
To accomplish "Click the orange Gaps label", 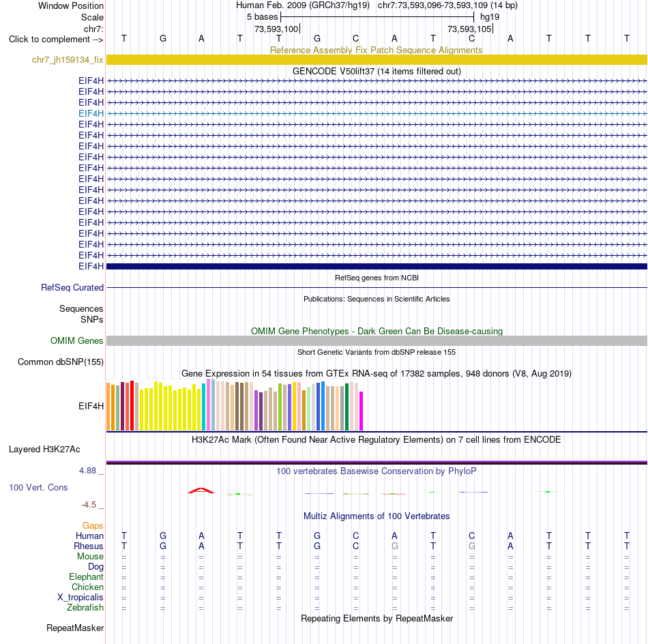I will 93,525.
